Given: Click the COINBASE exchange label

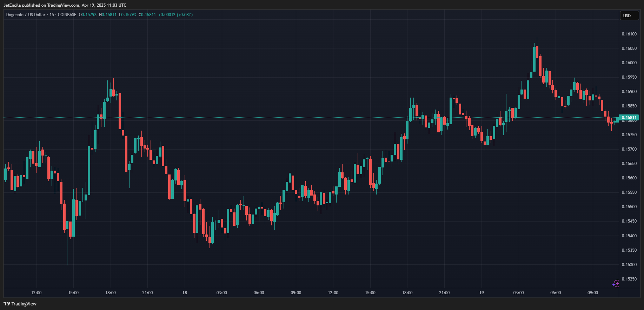Looking at the screenshot, I should point(67,15).
